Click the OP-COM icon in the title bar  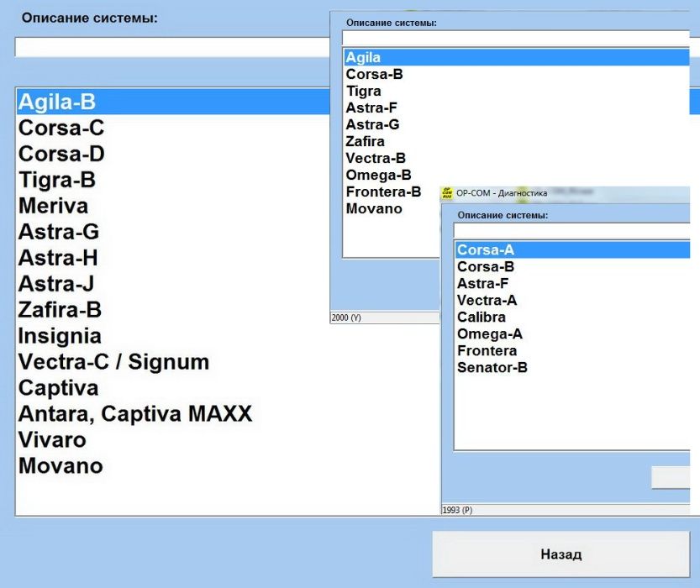(446, 192)
